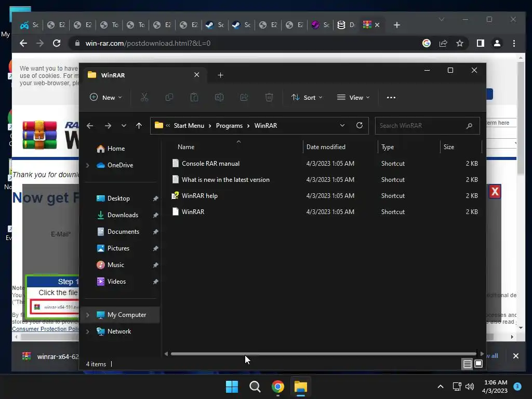Screen dimensions: 532x399
Task: Expand the OneDrive tree node
Action: point(87,165)
